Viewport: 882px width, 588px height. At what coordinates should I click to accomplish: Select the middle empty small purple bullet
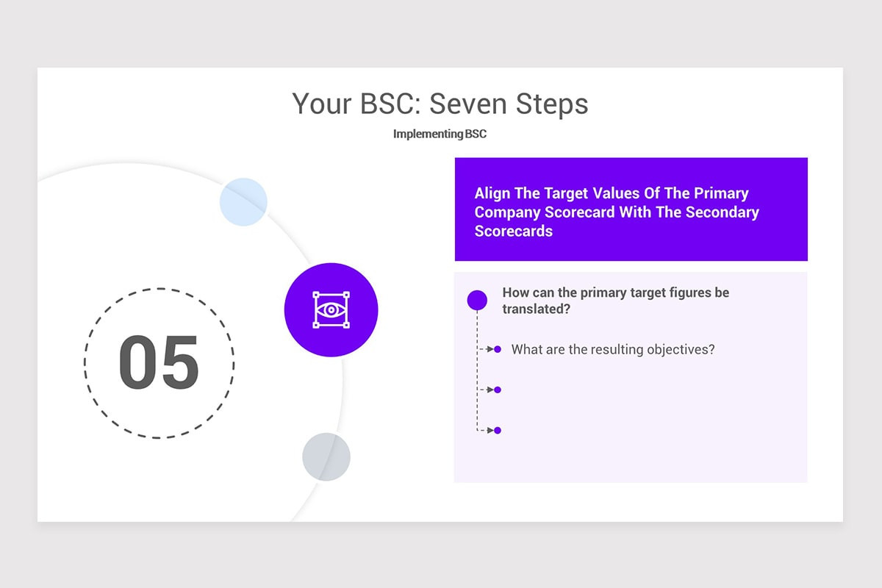pos(498,390)
